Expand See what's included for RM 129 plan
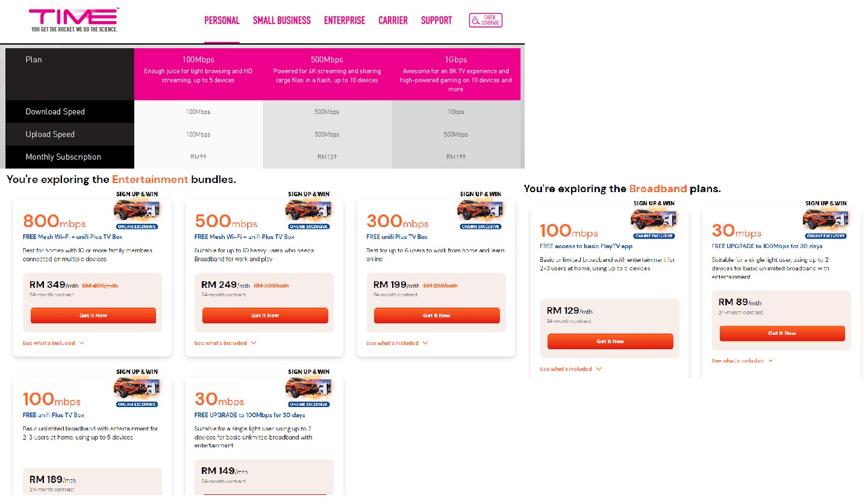This screenshot has height=501, width=868. click(571, 369)
